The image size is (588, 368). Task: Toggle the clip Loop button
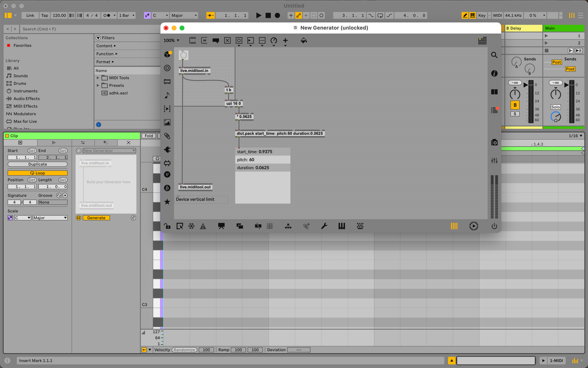click(x=37, y=173)
